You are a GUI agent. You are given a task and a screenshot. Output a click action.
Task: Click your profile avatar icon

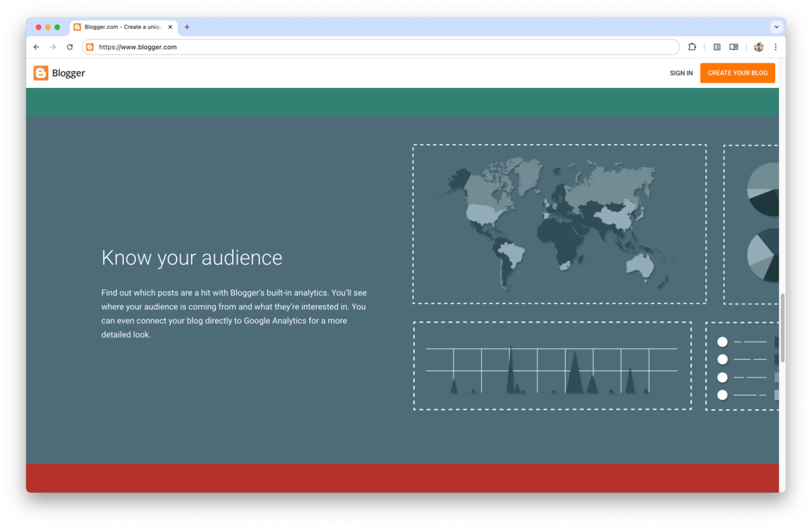click(x=758, y=47)
